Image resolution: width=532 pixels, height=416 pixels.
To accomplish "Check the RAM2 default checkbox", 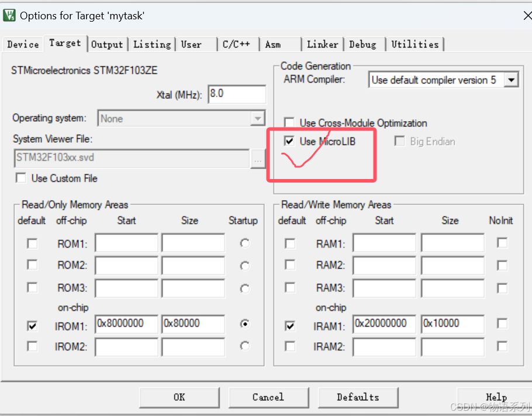I will [290, 264].
